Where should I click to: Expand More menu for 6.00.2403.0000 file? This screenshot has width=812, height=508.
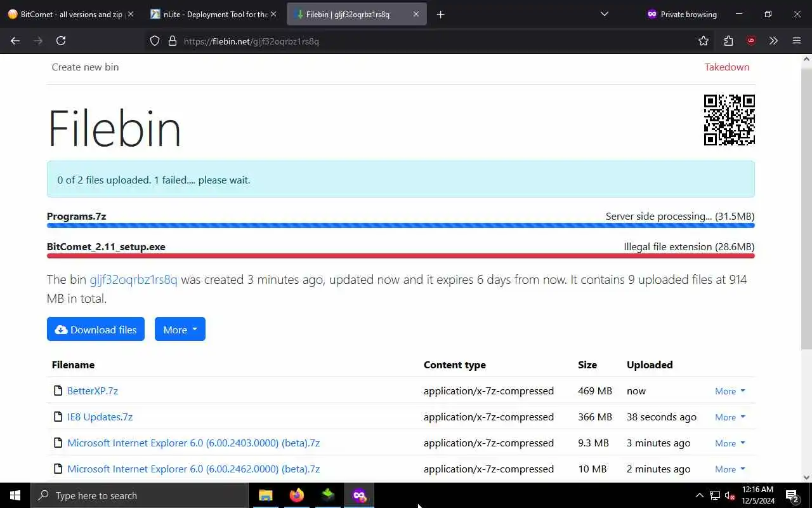click(x=730, y=443)
